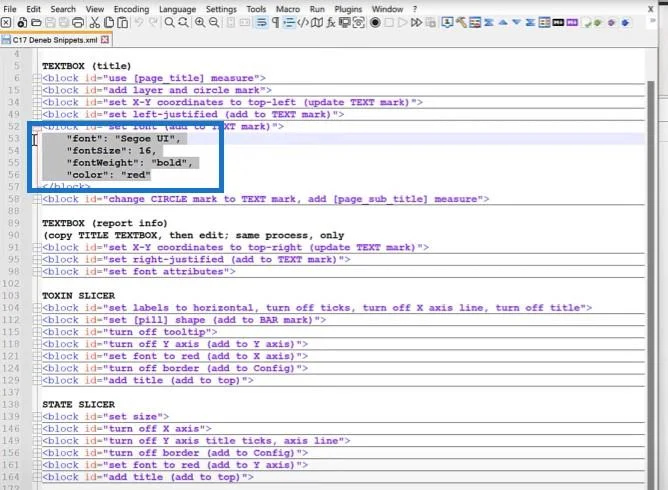668x490 pixels.
Task: Click the hammer plugin icon
Action: pyautogui.click(x=461, y=23)
